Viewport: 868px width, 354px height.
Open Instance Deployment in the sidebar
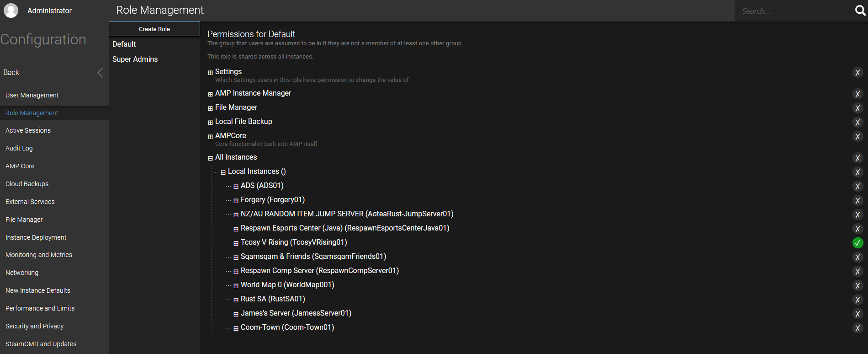54,237
